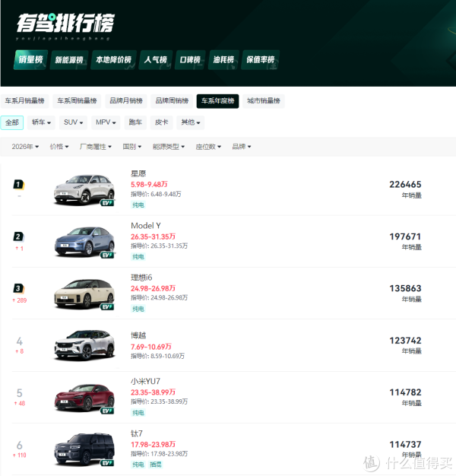Click the EV badge on 钛7 image
The image size is (456, 476).
(107, 463)
